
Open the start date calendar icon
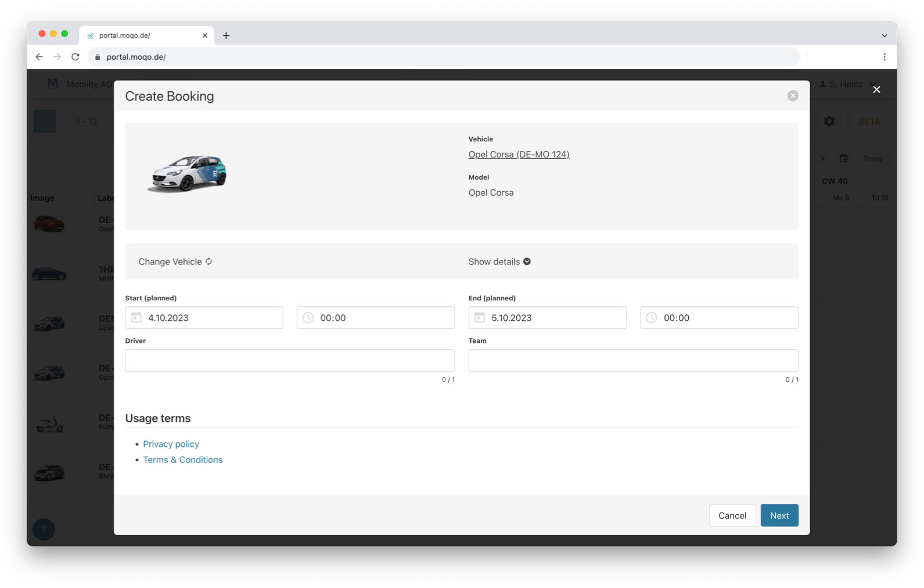tap(136, 317)
